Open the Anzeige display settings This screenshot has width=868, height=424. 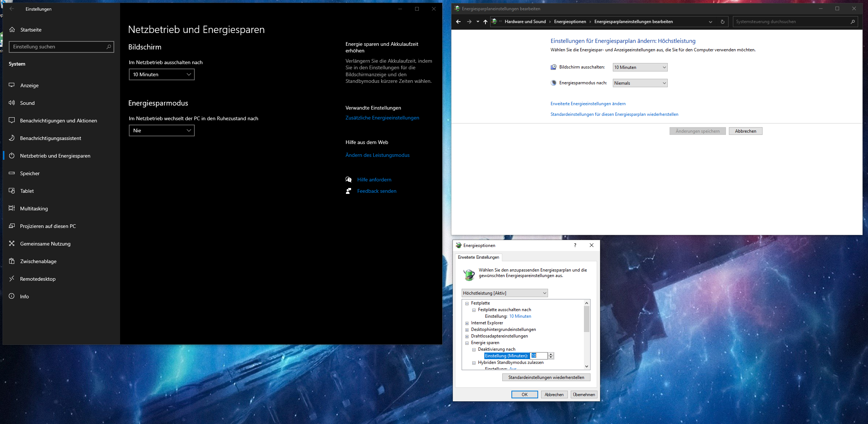29,85
